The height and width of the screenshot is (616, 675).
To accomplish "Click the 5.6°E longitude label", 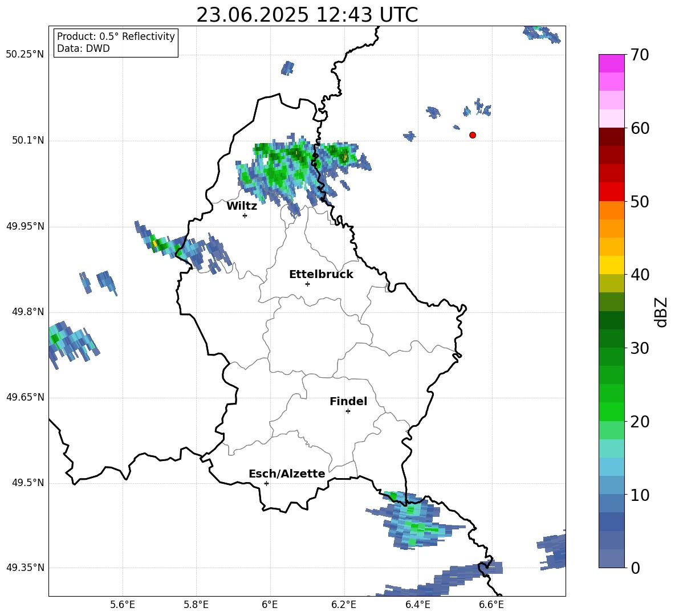I will 122,605.
